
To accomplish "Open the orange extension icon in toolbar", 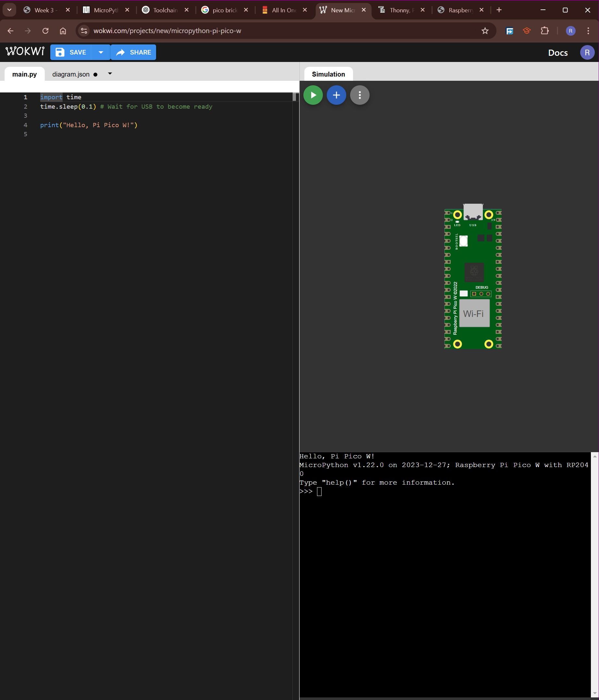I will point(527,31).
